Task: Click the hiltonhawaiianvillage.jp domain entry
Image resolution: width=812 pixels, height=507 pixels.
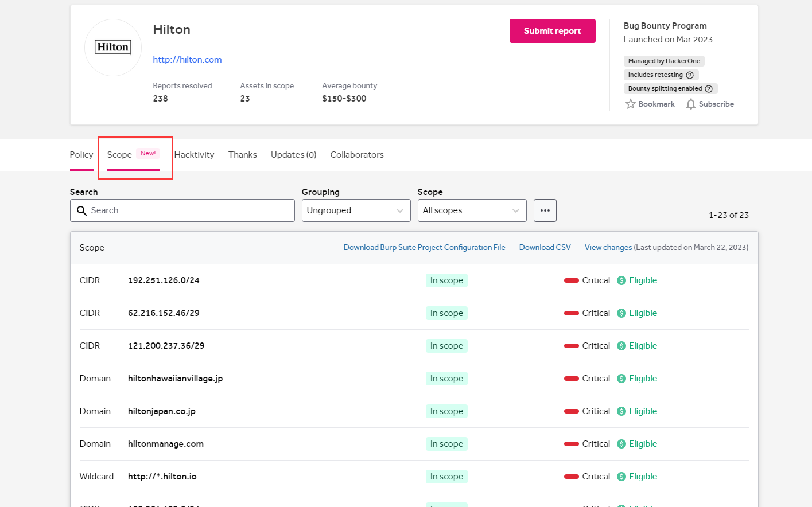Action: click(x=175, y=379)
